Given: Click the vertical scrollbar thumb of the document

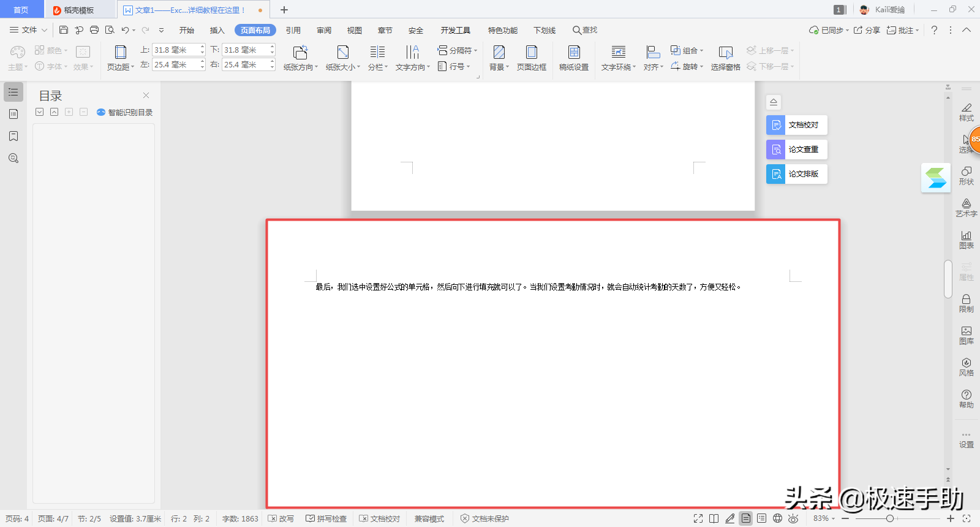Looking at the screenshot, I should [948, 279].
